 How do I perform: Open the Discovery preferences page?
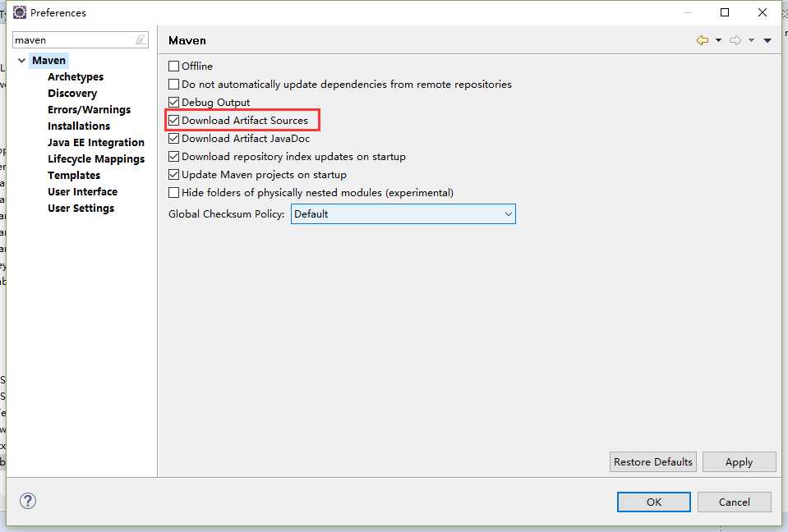(72, 94)
